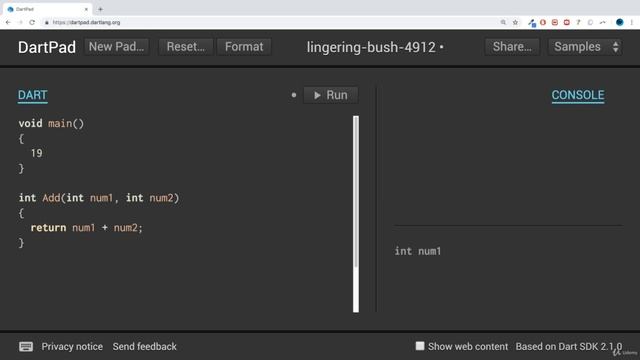Bookmark this page with the star icon
The image size is (640, 360).
pos(515,22)
